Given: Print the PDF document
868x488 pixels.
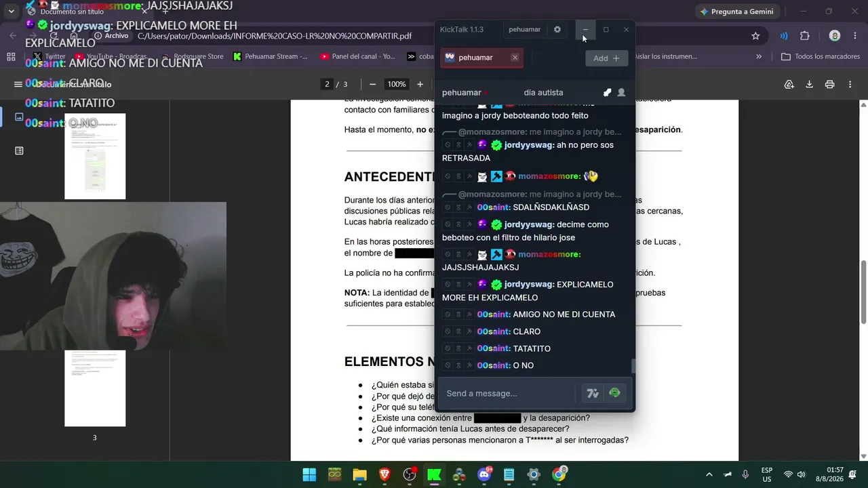Looking at the screenshot, I should point(829,84).
